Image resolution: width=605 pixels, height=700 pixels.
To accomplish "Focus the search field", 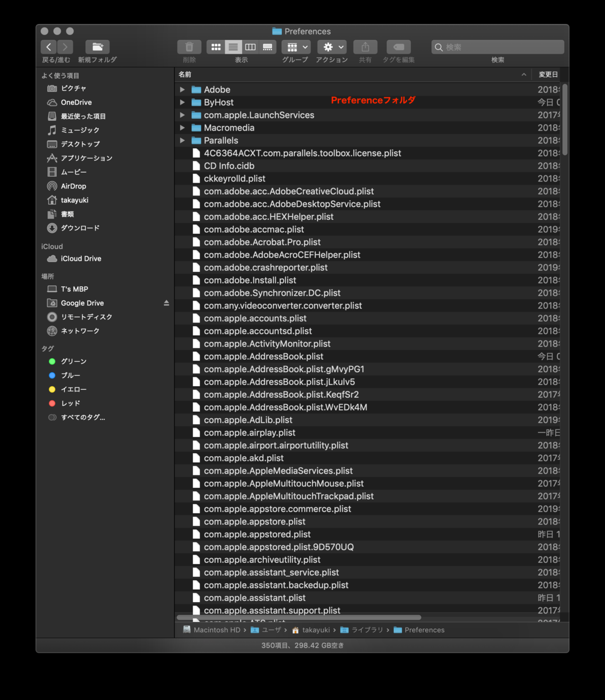I will tap(498, 47).
